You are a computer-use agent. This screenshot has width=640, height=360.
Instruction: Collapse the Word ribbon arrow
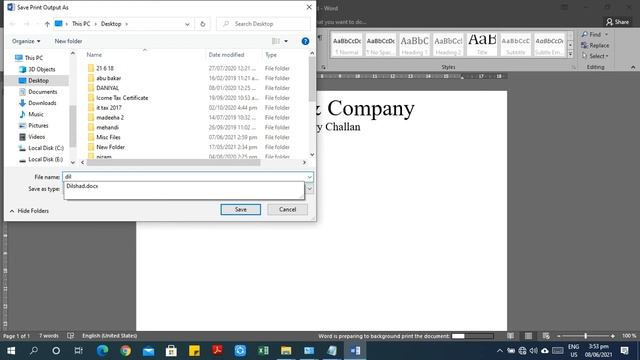coord(633,67)
